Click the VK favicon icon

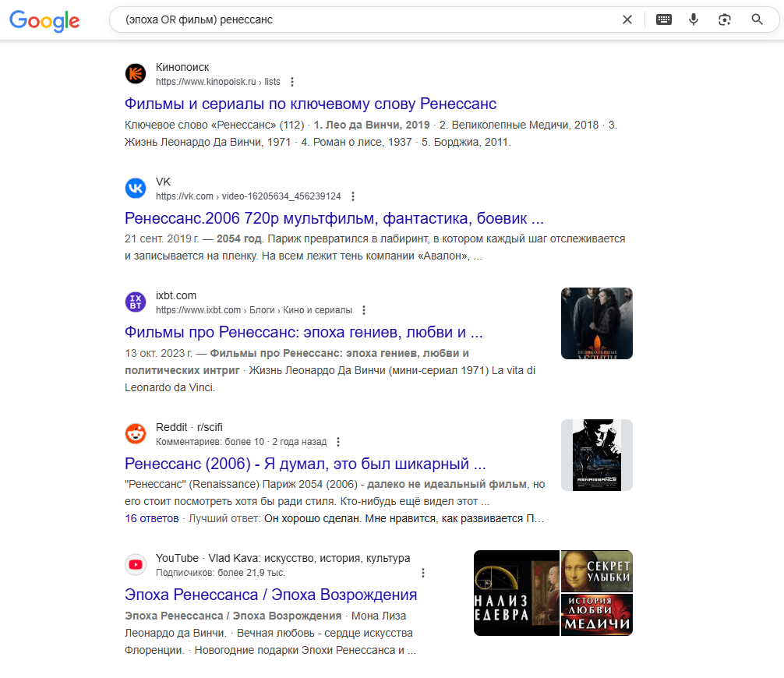(136, 188)
